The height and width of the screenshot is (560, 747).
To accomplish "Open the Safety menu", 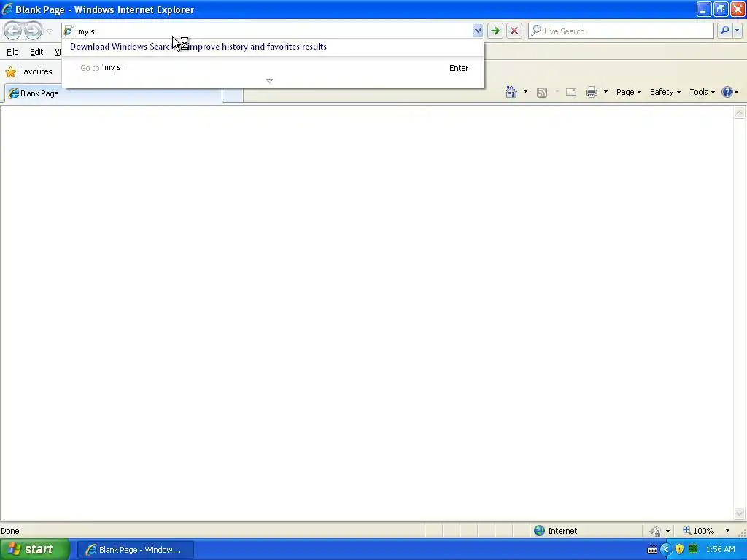I will click(x=665, y=93).
